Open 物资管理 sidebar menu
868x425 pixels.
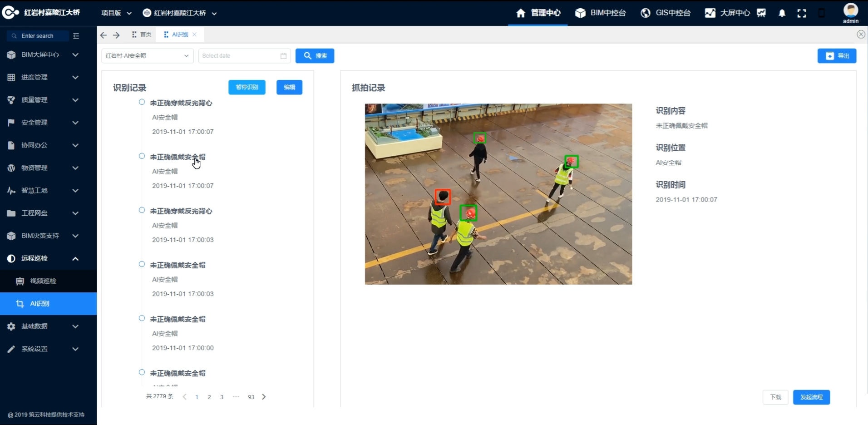(x=48, y=168)
